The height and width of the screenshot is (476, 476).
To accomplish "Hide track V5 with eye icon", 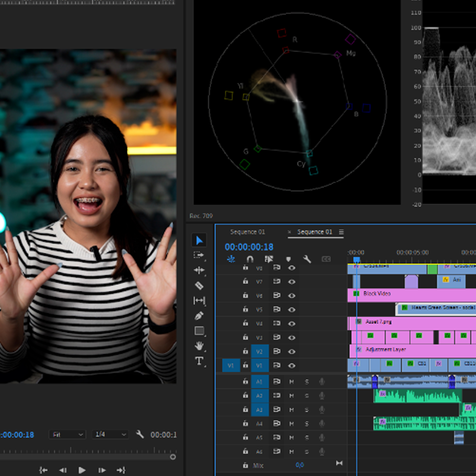I will [x=292, y=310].
